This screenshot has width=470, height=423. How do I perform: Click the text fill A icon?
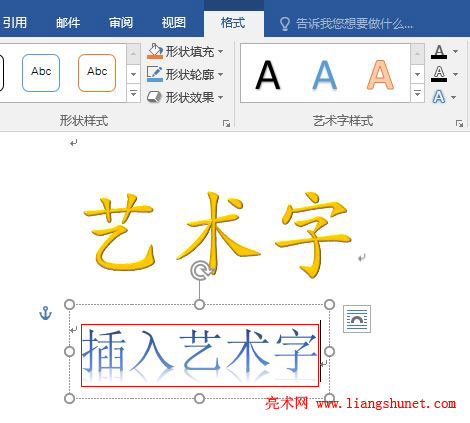click(439, 52)
